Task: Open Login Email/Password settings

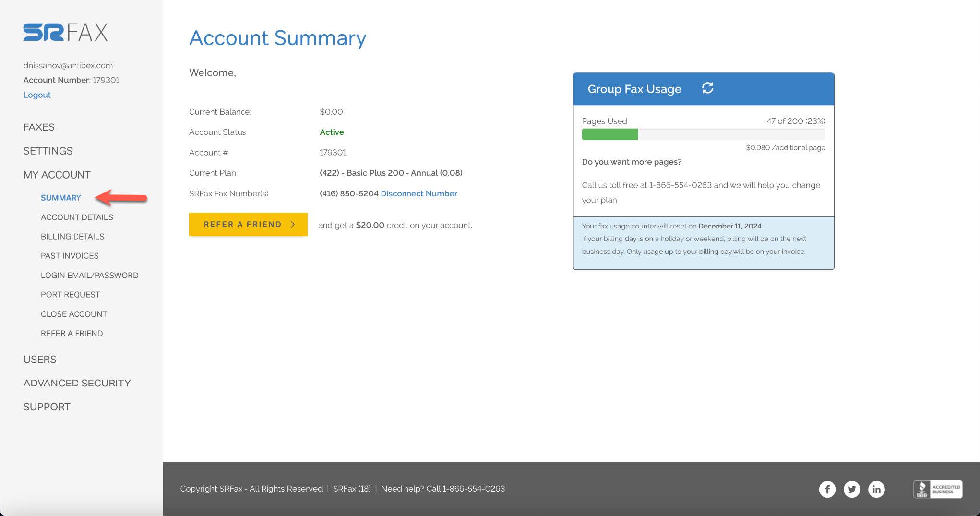Action: tap(89, 275)
